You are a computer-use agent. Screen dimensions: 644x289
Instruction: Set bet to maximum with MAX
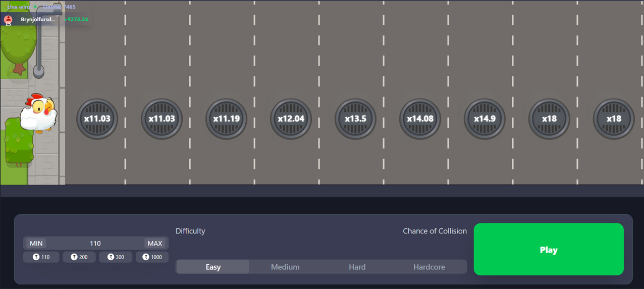point(154,244)
